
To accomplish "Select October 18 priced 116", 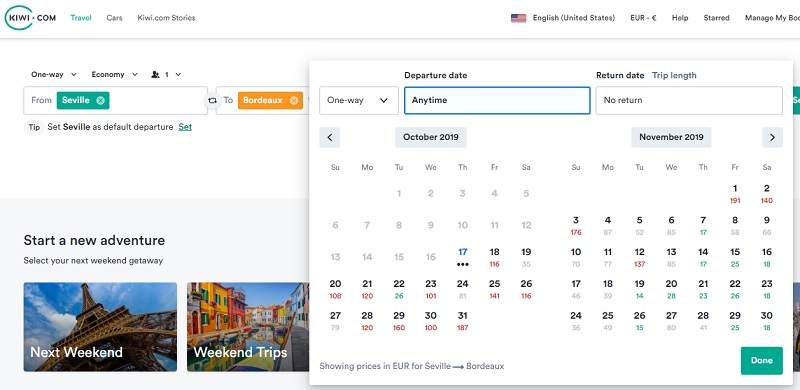I will [494, 257].
